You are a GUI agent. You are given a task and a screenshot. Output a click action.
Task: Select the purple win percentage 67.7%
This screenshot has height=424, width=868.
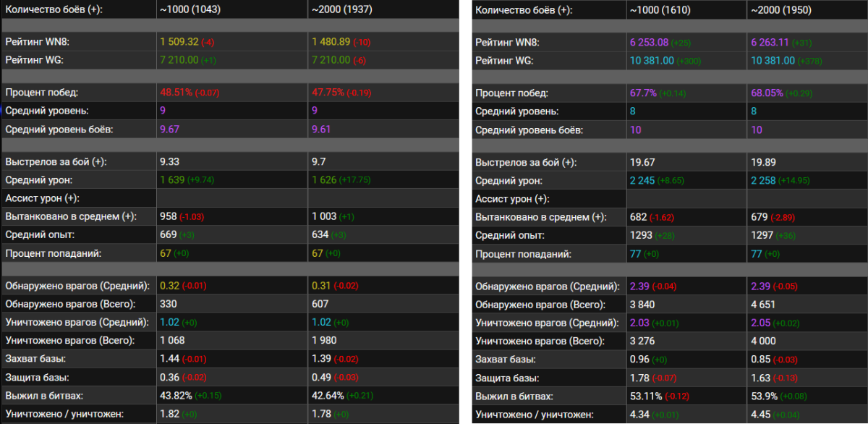pyautogui.click(x=644, y=93)
